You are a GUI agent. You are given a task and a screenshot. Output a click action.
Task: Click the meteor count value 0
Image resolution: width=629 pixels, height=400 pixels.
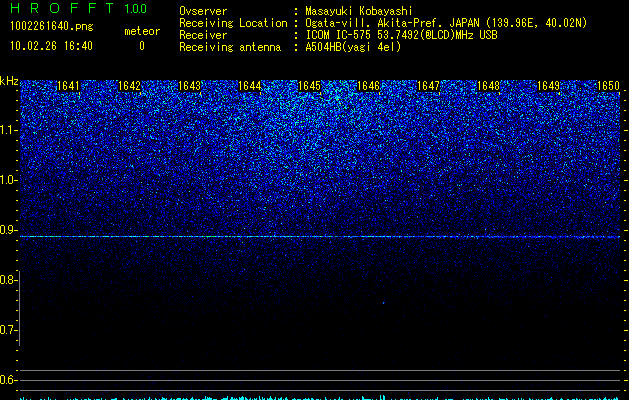click(x=142, y=46)
